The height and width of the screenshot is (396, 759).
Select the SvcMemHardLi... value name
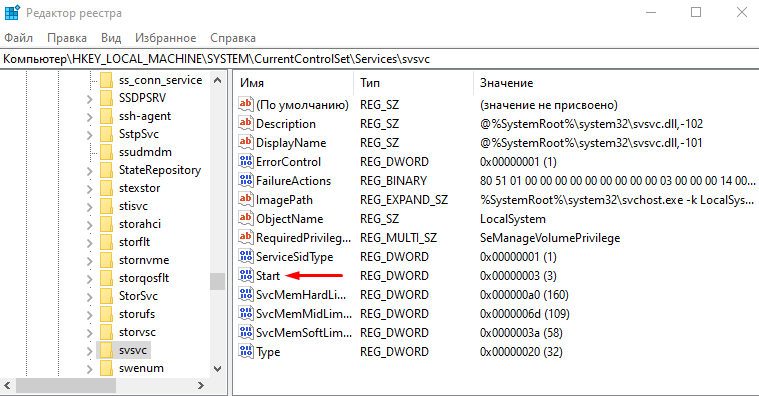(301, 294)
